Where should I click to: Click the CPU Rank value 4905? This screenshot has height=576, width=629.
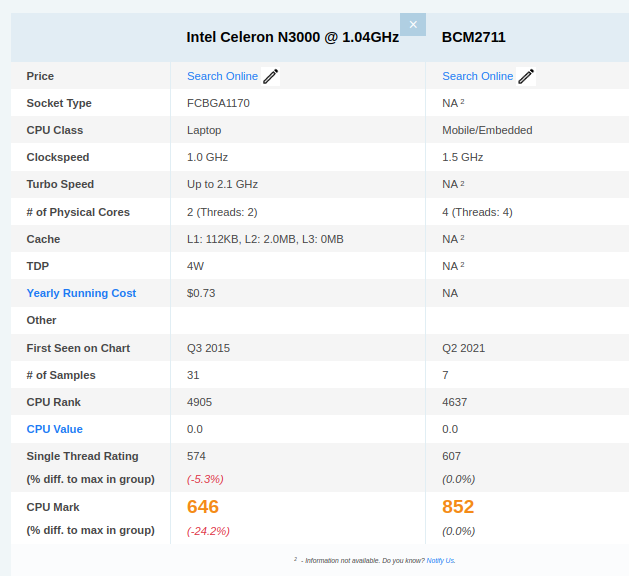coord(199,402)
